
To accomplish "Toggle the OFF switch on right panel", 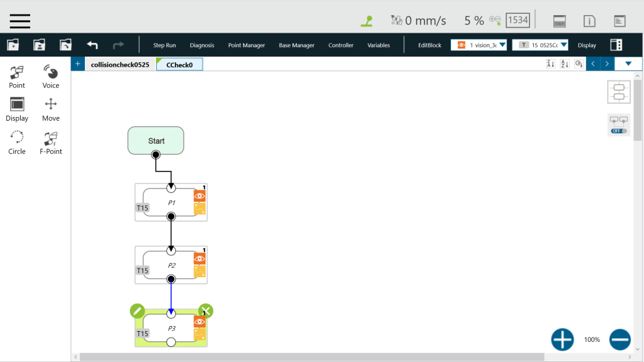I will 619,131.
